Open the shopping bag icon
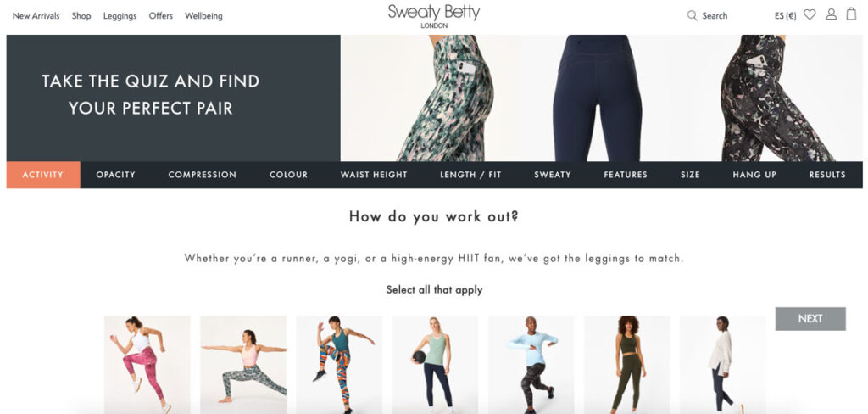Viewport: 868px width, 414px height. pyautogui.click(x=851, y=14)
